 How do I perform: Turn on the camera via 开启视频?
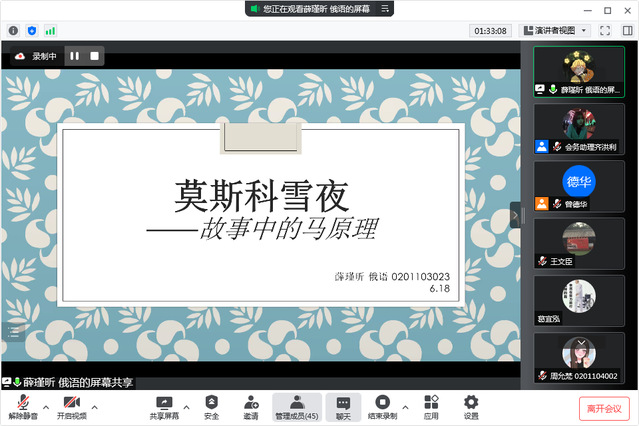[x=69, y=406]
